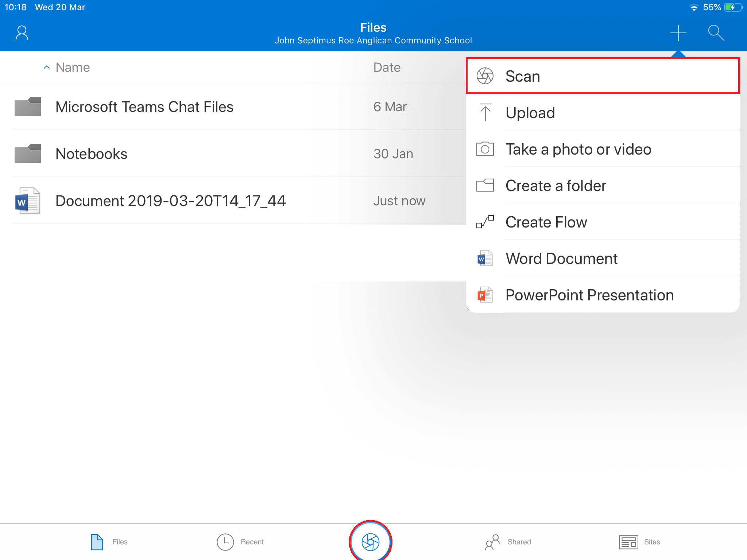Screen dimensions: 747x560
Task: Create a new PowerPoint Presentation
Action: pos(603,295)
